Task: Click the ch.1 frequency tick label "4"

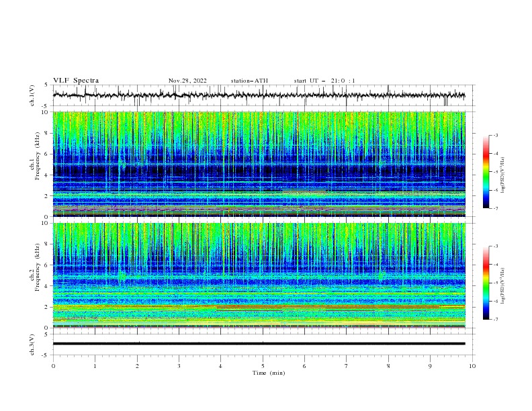Action: [47, 175]
